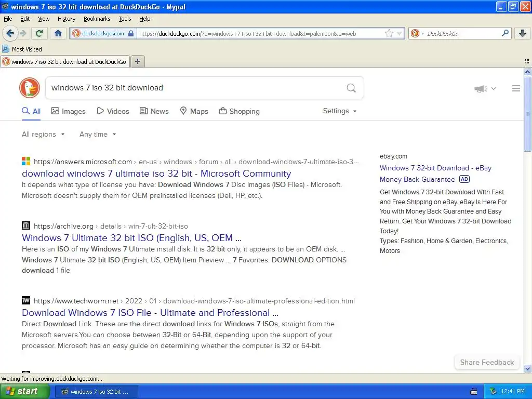This screenshot has height=399, width=532.
Task: Expand the chevron next to the megaphone
Action: 494,88
